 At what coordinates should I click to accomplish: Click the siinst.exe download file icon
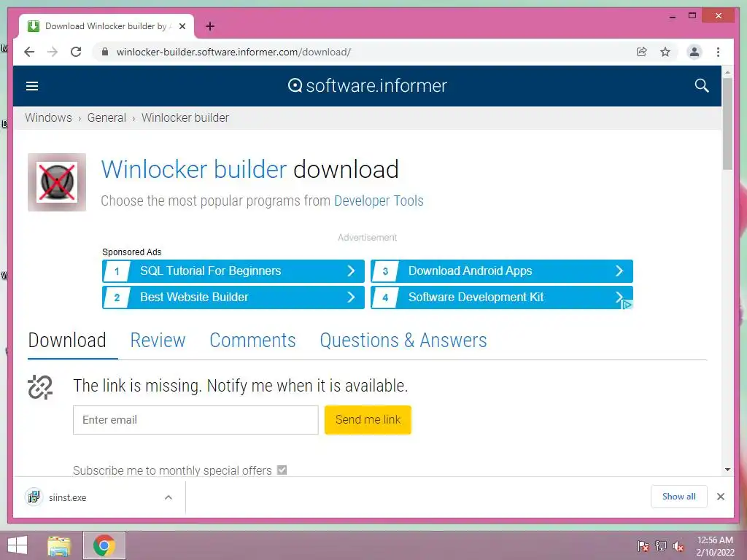[34, 497]
